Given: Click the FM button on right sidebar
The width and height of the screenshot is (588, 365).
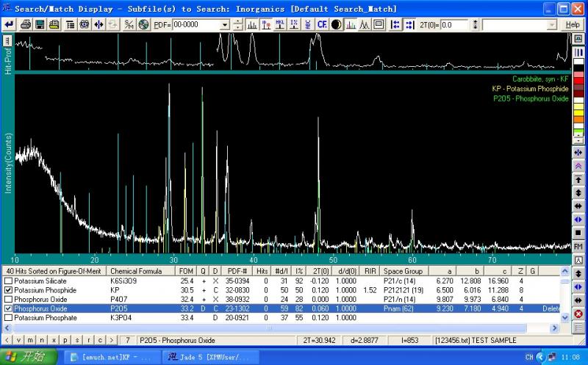Looking at the screenshot, I should pos(578,246).
